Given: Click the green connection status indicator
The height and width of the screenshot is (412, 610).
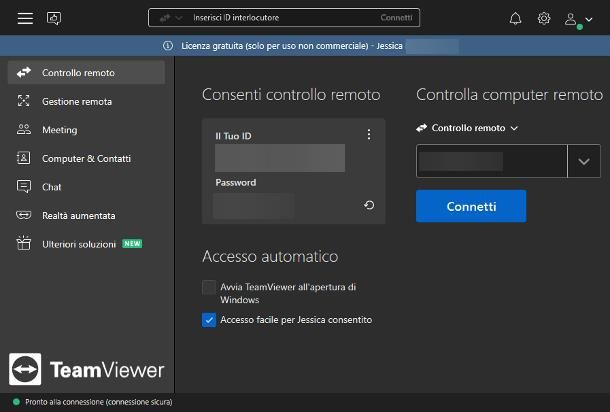Looking at the screenshot, I should [x=16, y=401].
